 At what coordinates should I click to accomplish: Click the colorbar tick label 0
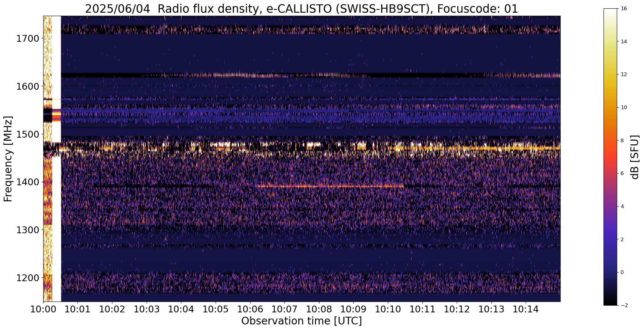[x=622, y=272]
